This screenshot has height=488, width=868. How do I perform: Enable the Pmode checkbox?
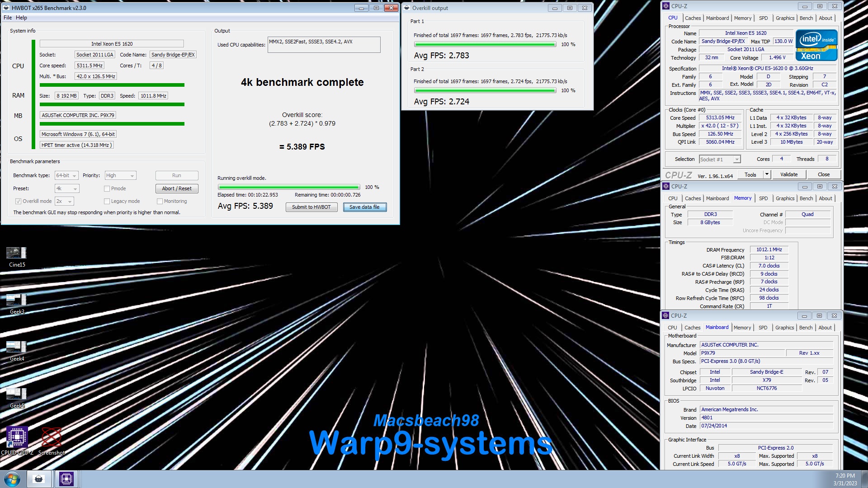[107, 188]
